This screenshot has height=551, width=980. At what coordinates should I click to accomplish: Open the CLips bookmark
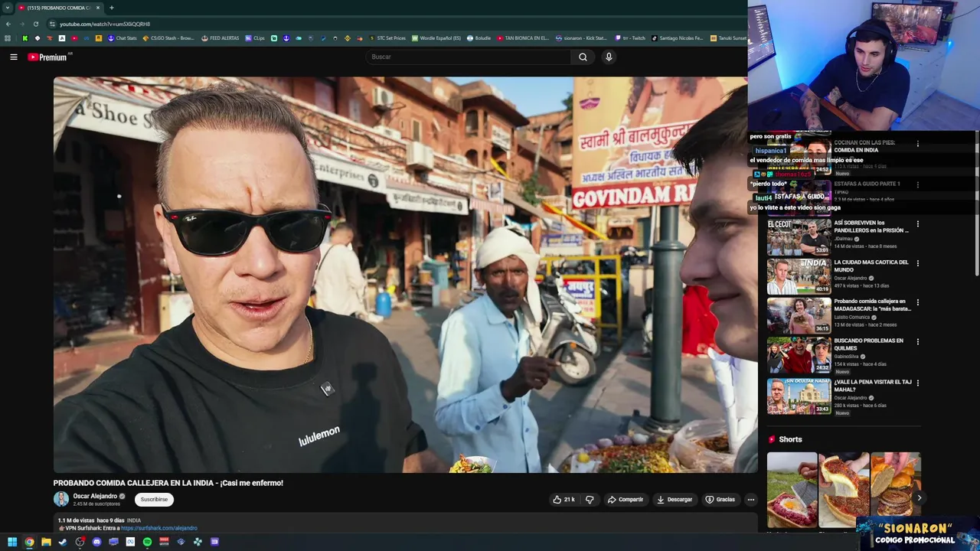255,38
